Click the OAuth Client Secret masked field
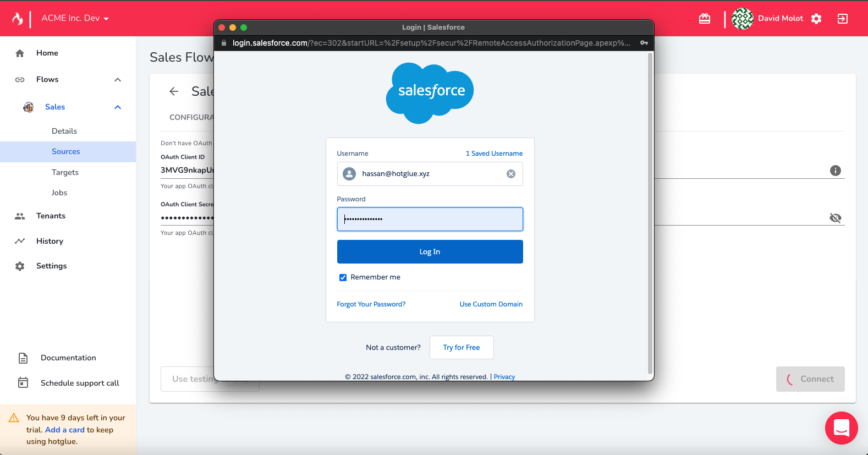This screenshot has width=868, height=455. (x=187, y=218)
